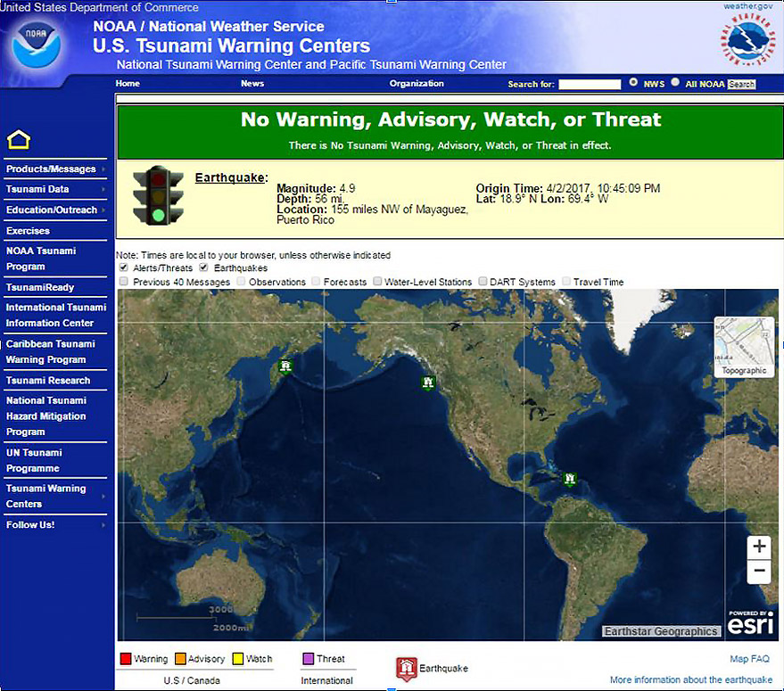Viewport: 784px width, 691px height.
Task: Open the Home menu item
Action: (x=128, y=84)
